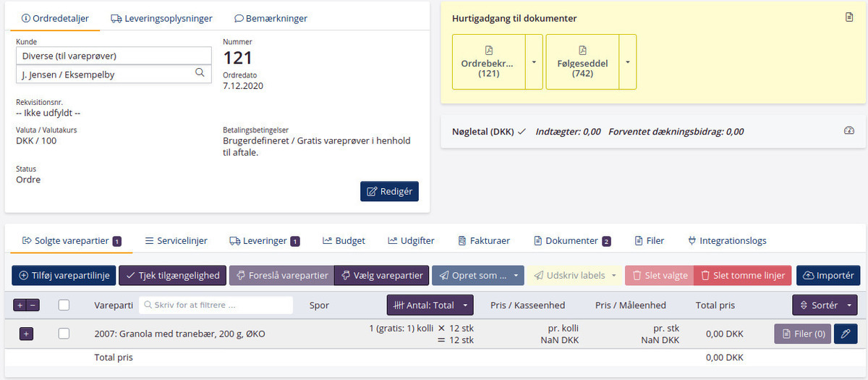This screenshot has height=380, width=868.
Task: Expand the Opret som dropdown
Action: point(516,275)
